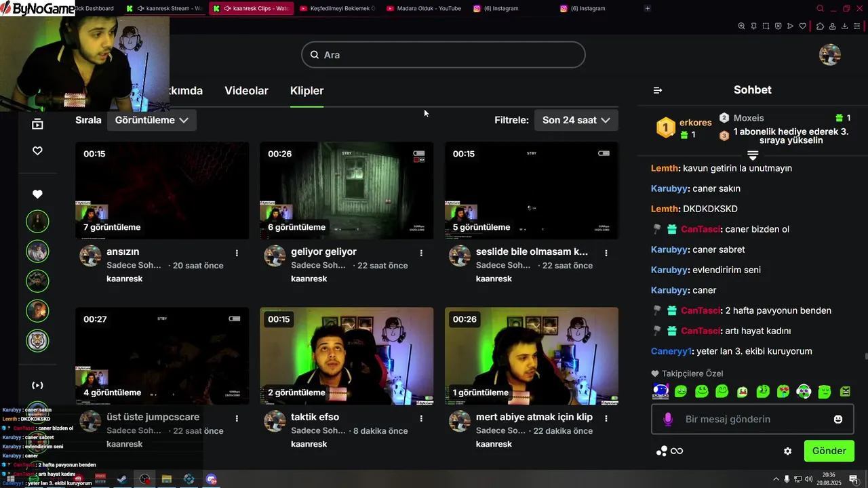Switch to Keşfedilmeyi Beklemek browser tab
This screenshot has height=488, width=868.
[337, 9]
